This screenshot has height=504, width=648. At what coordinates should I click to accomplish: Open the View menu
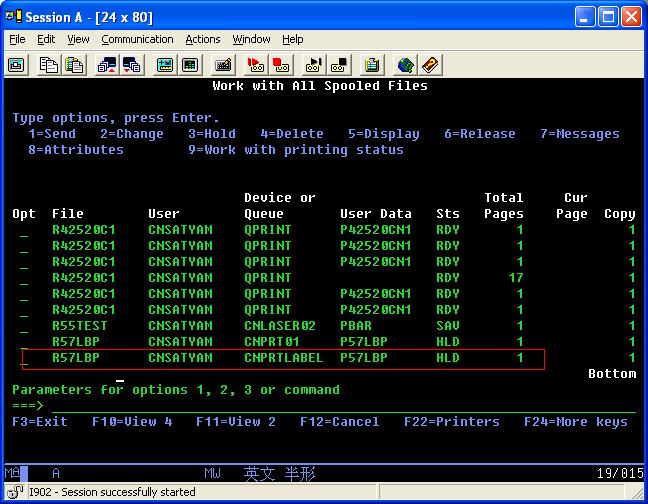point(78,39)
